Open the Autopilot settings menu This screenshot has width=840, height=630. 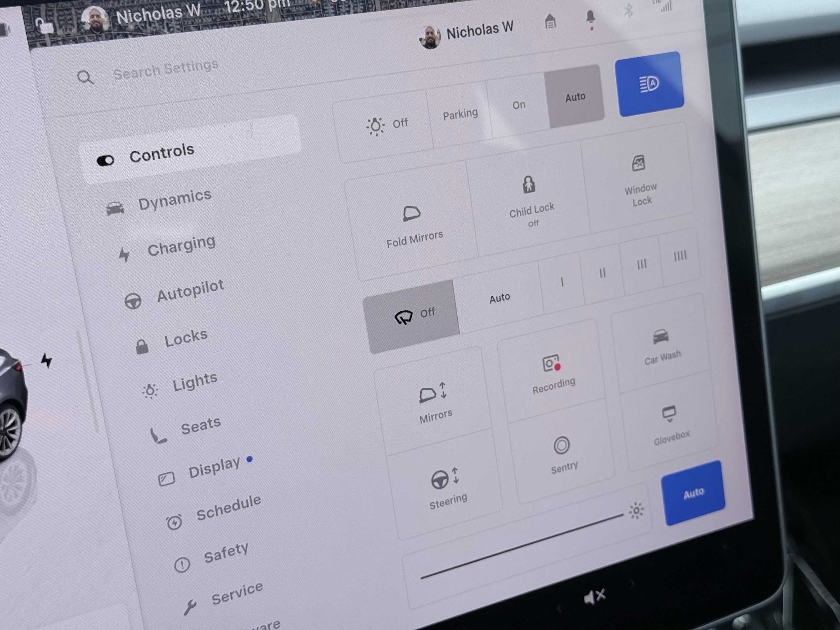click(x=190, y=291)
